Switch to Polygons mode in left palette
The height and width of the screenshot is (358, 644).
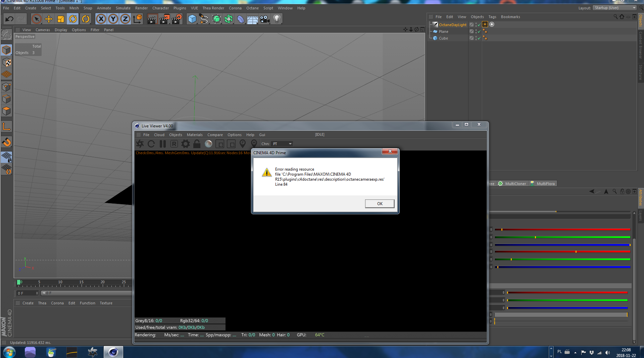[x=7, y=111]
